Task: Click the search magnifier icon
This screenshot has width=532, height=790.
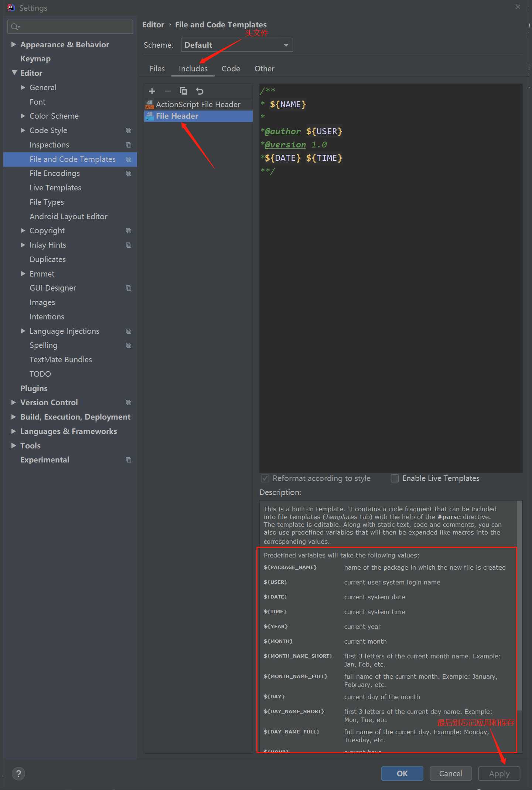Action: [x=15, y=27]
